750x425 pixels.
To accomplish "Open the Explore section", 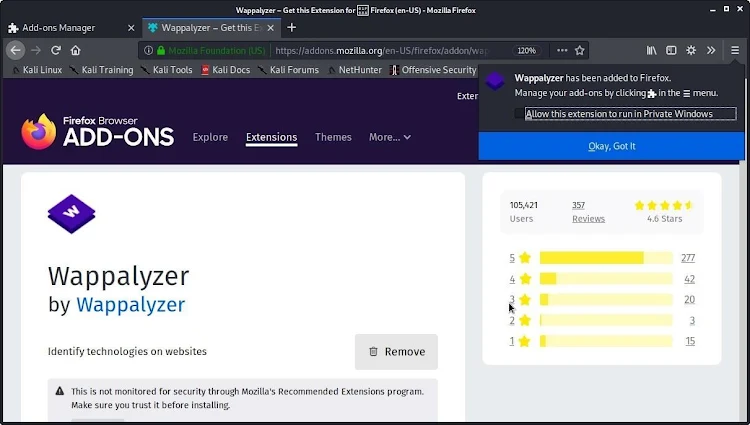I will [x=210, y=137].
